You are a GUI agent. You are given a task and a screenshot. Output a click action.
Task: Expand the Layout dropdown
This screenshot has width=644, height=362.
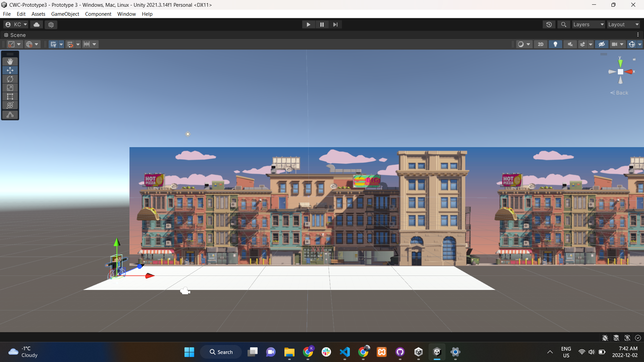pos(623,24)
